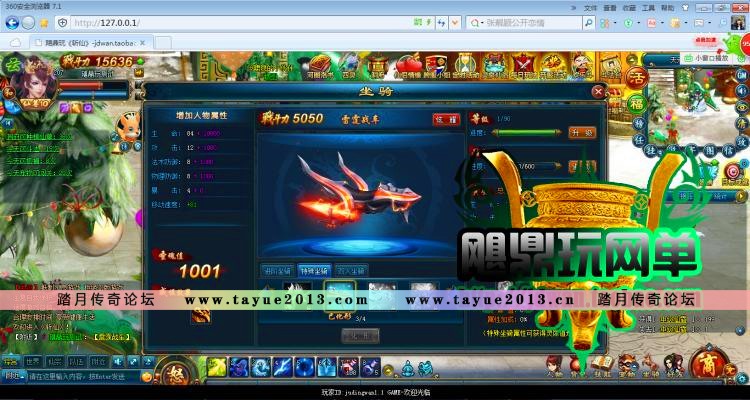Click the 升级 upgrade button

[x=582, y=133]
